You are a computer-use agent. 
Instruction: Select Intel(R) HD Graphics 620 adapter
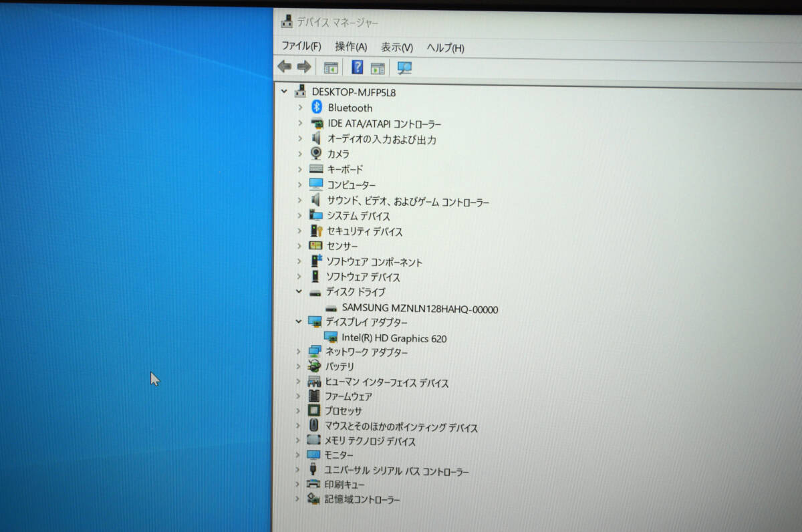pyautogui.click(x=394, y=338)
